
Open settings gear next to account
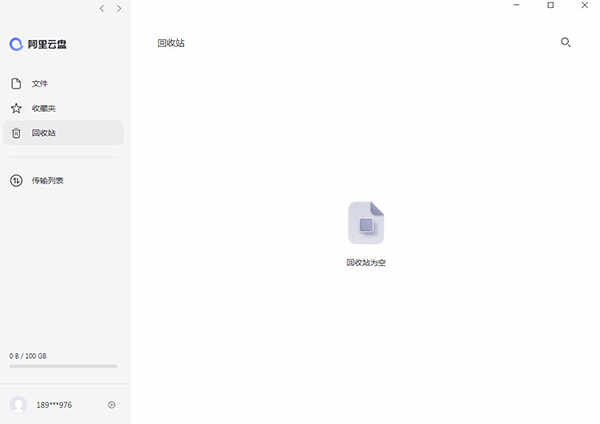[111, 404]
